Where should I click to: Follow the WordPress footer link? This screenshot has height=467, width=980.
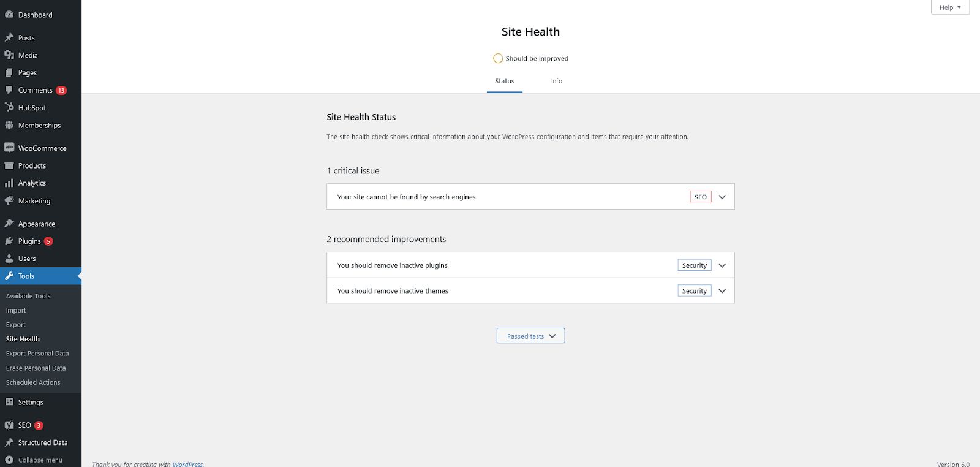(187, 464)
